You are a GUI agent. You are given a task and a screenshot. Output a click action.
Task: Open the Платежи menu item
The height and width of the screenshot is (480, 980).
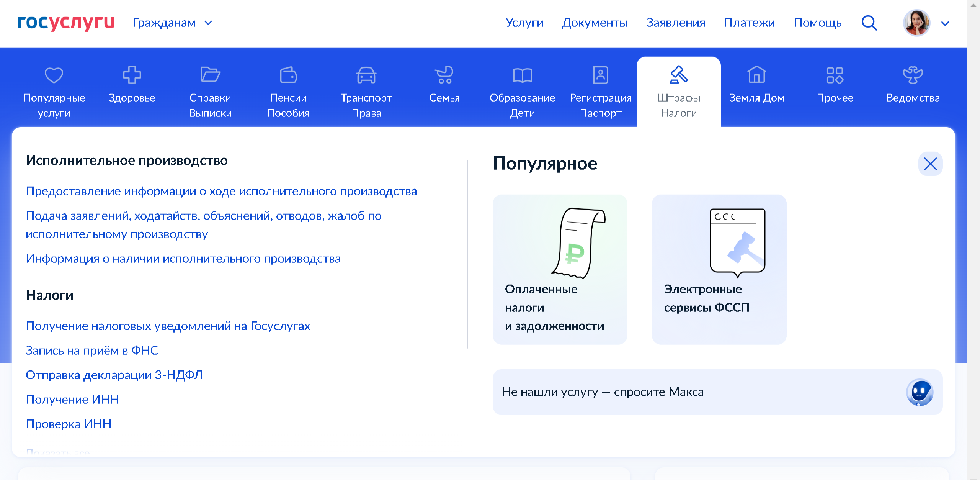749,23
